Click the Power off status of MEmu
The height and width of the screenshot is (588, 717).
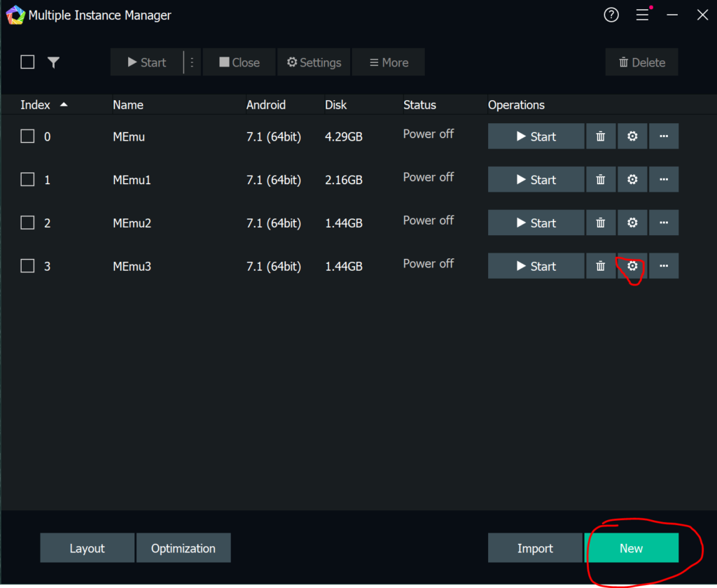(x=429, y=134)
